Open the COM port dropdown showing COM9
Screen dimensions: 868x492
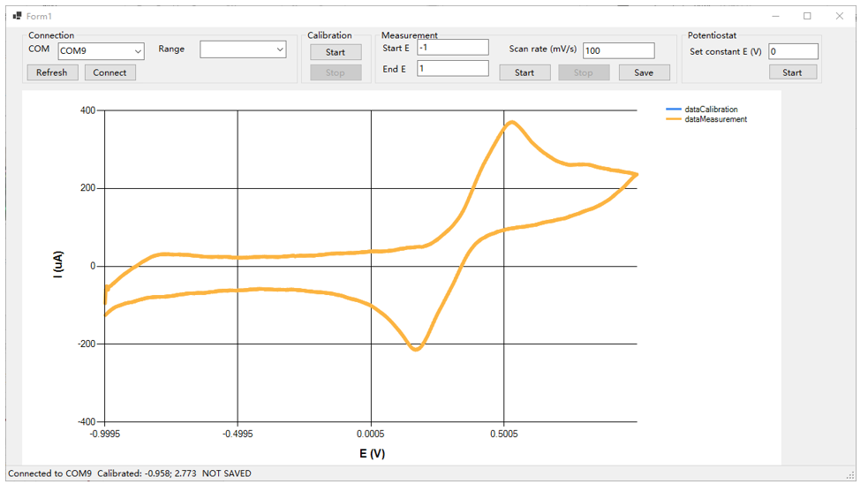click(100, 50)
